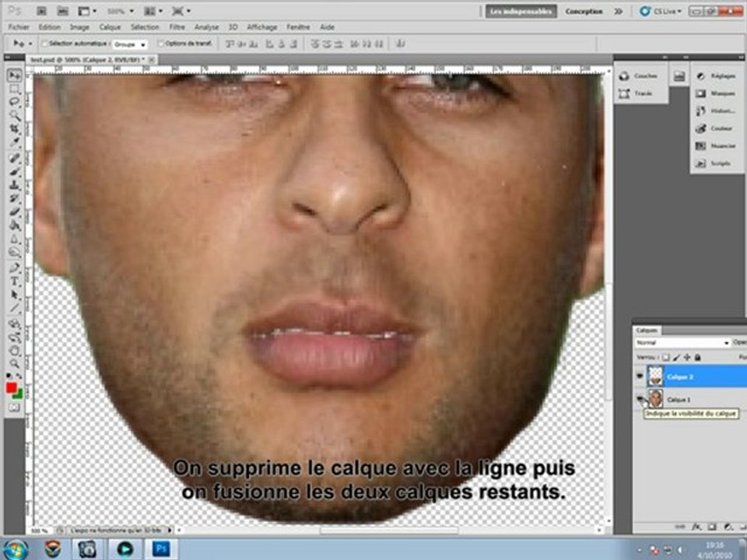Select the Calques panel tab
747x560 pixels.
pyautogui.click(x=647, y=330)
